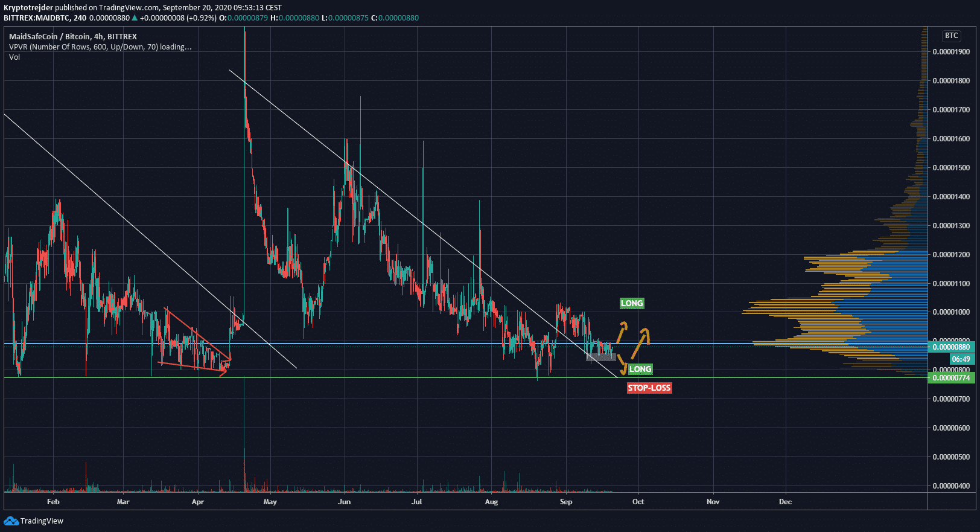Click the gray rectangle zone near September candles
The image size is (980, 532).
[600, 357]
